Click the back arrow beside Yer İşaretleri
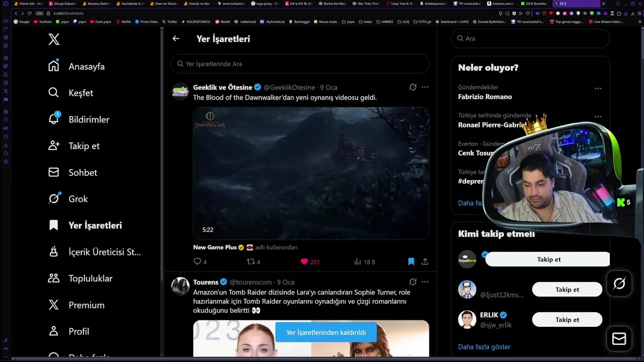The width and height of the screenshot is (644, 362). pyautogui.click(x=176, y=39)
